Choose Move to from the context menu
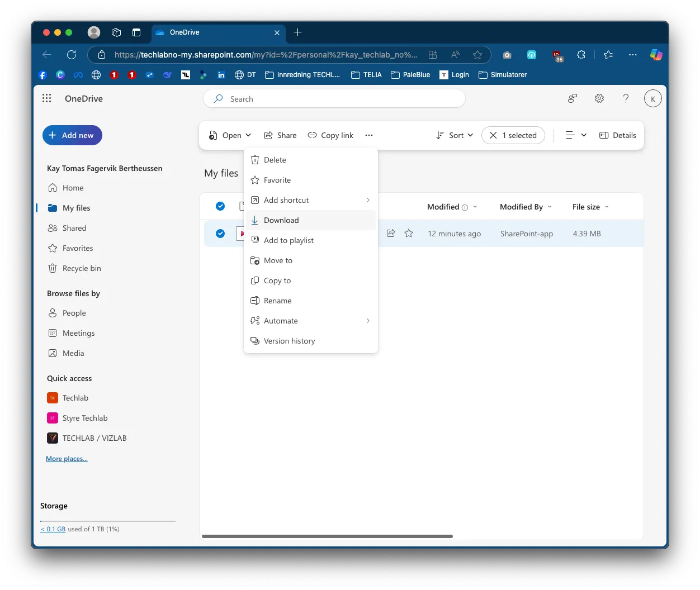This screenshot has height=590, width=700. click(311, 260)
